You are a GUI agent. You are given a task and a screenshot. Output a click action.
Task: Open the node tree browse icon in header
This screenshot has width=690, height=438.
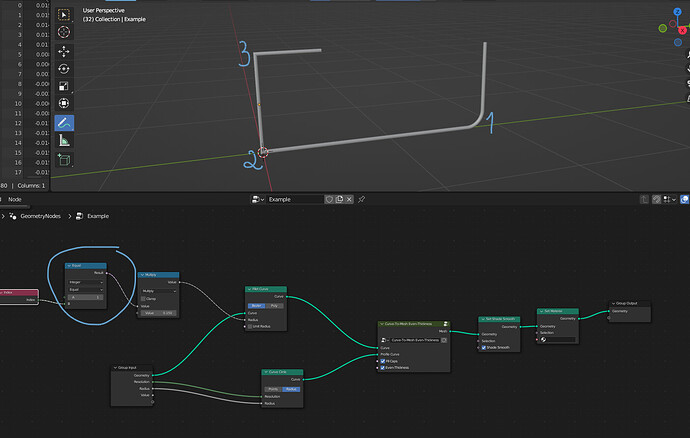[258, 199]
